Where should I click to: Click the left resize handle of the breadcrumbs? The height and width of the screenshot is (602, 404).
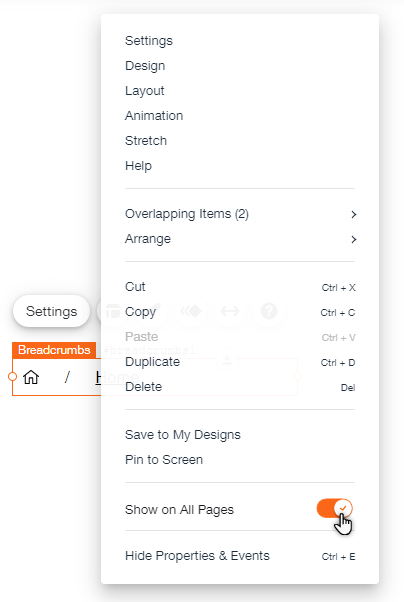(12, 377)
